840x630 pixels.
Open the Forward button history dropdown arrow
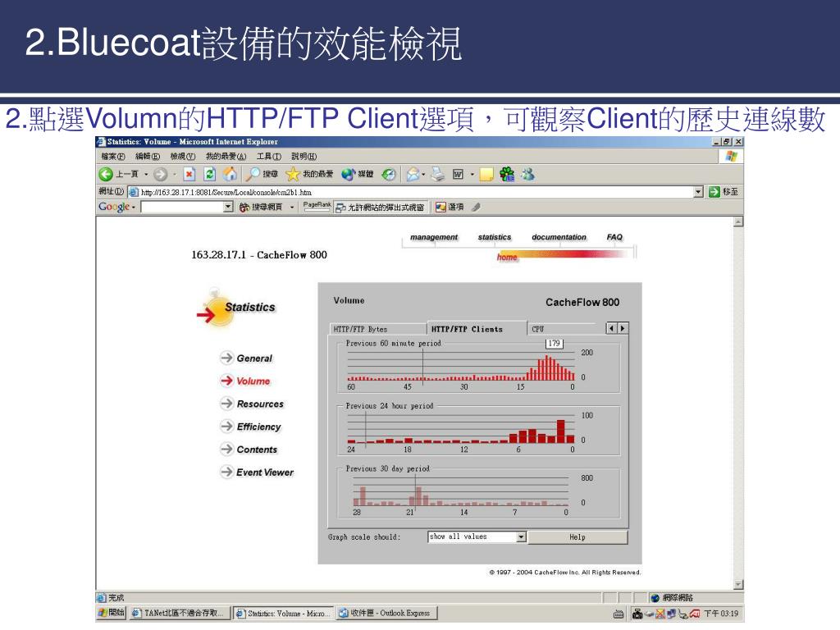point(174,175)
